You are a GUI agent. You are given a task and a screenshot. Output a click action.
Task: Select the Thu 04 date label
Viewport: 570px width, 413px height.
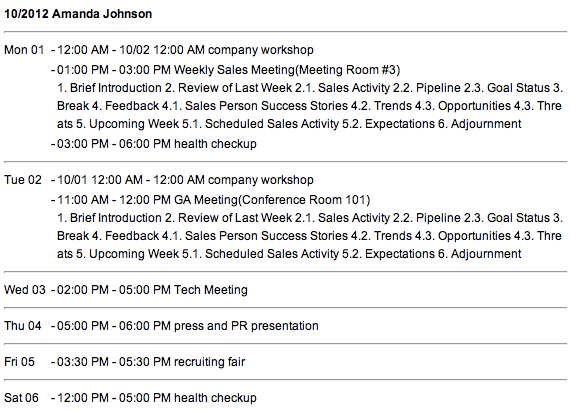tap(23, 326)
